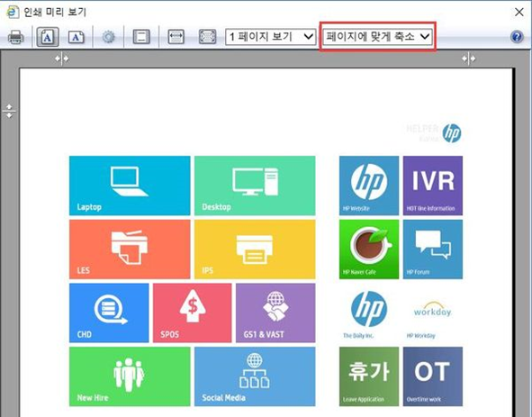Viewport: 532px width, 417px height.
Task: Open the GS1 & VAST tile
Action: coord(275,313)
